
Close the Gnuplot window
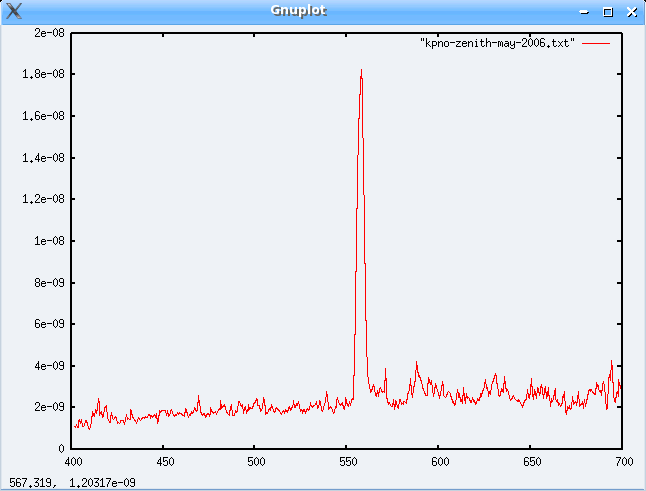point(630,12)
